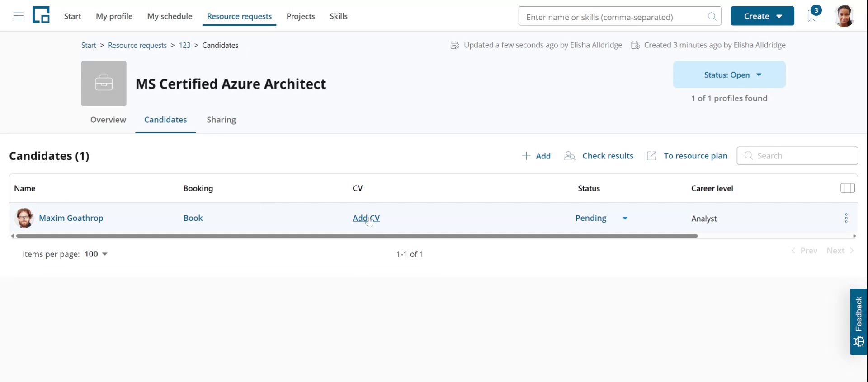Open the Feedback side panel
Screen dimensions: 868x382
[859, 321]
